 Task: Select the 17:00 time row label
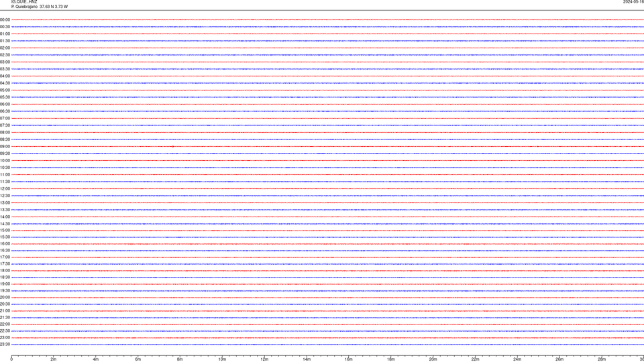point(5,257)
